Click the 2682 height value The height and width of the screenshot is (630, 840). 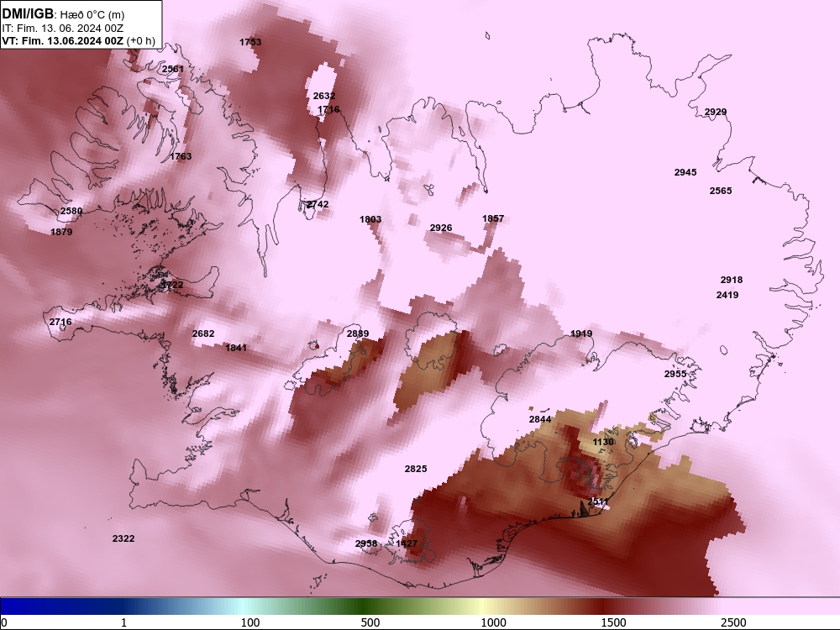pos(203,333)
